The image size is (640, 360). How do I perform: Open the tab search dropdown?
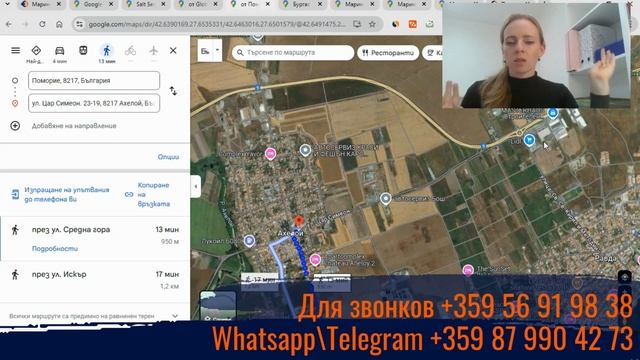[7, 4]
